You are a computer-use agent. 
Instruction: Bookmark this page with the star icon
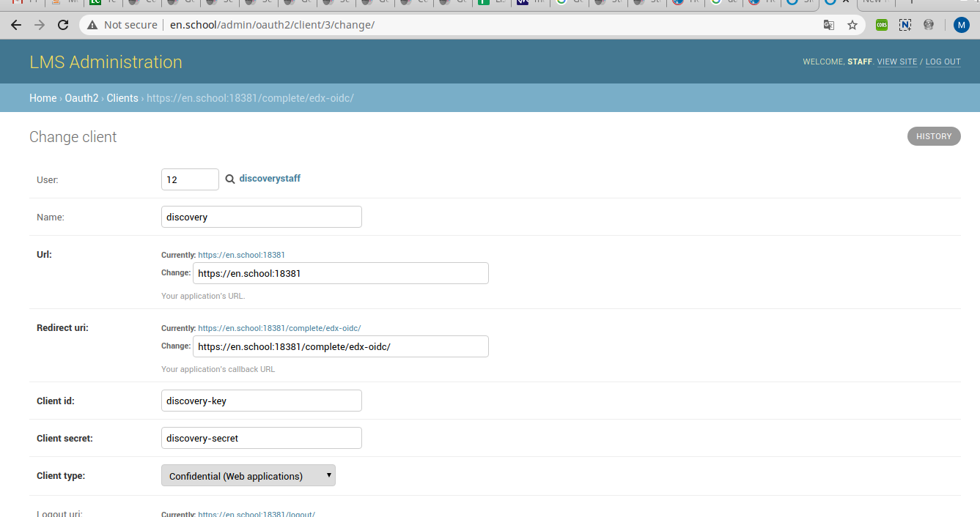(x=852, y=24)
